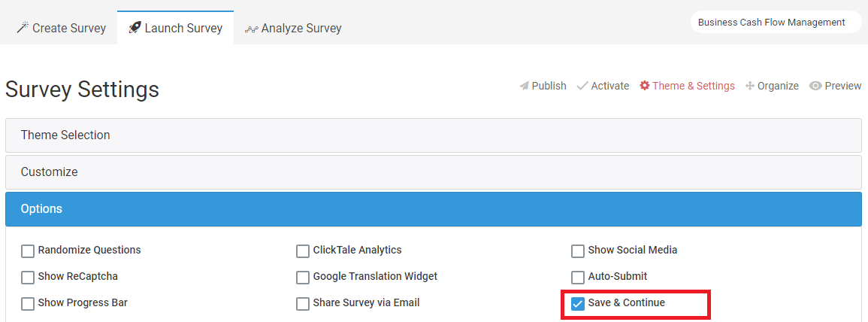Expand the Customize accordion section

(x=434, y=172)
